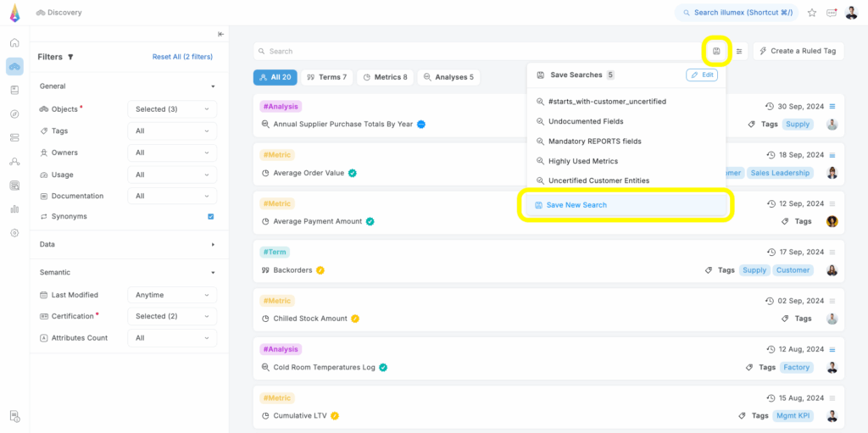The height and width of the screenshot is (433, 868).
Task: Open the notifications icon in top bar
Action: point(832,13)
